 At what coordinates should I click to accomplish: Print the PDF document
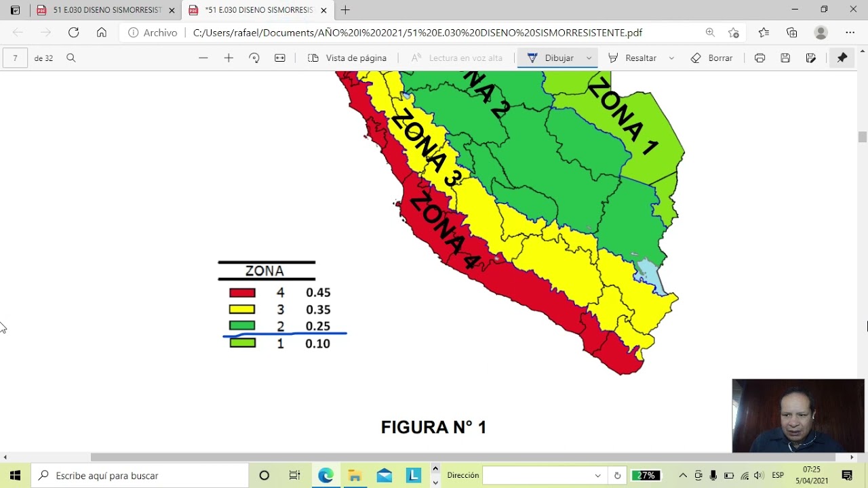point(759,58)
